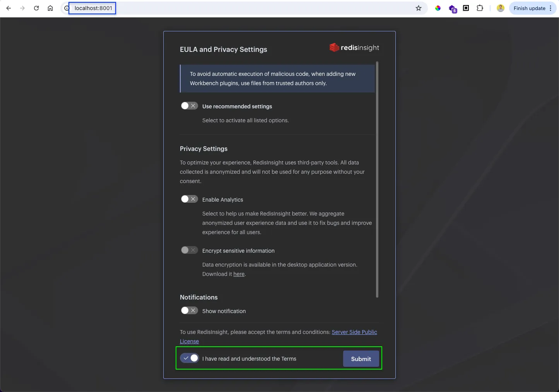Click Finish update button

click(x=529, y=8)
